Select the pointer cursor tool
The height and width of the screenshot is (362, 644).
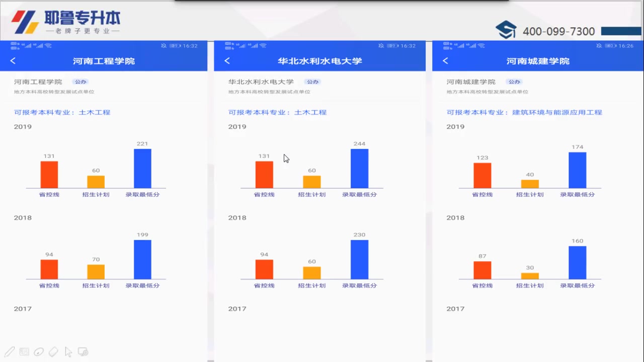coord(68,352)
